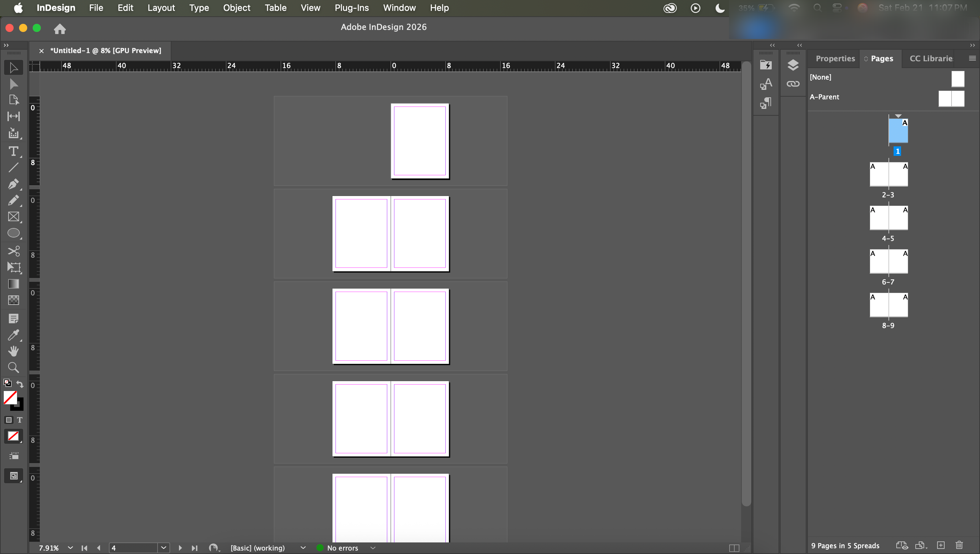This screenshot has height=554, width=980.
Task: Open the Layout menu
Action: pos(161,7)
